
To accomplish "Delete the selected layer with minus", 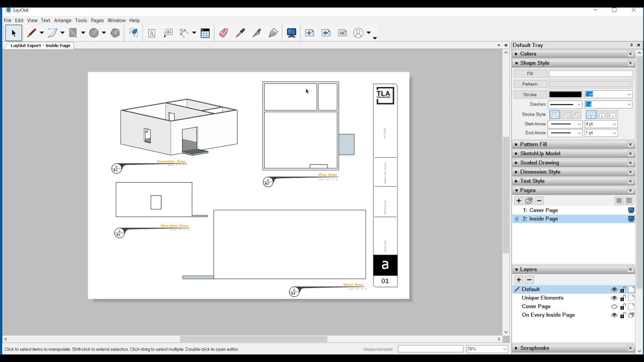I will tap(529, 280).
